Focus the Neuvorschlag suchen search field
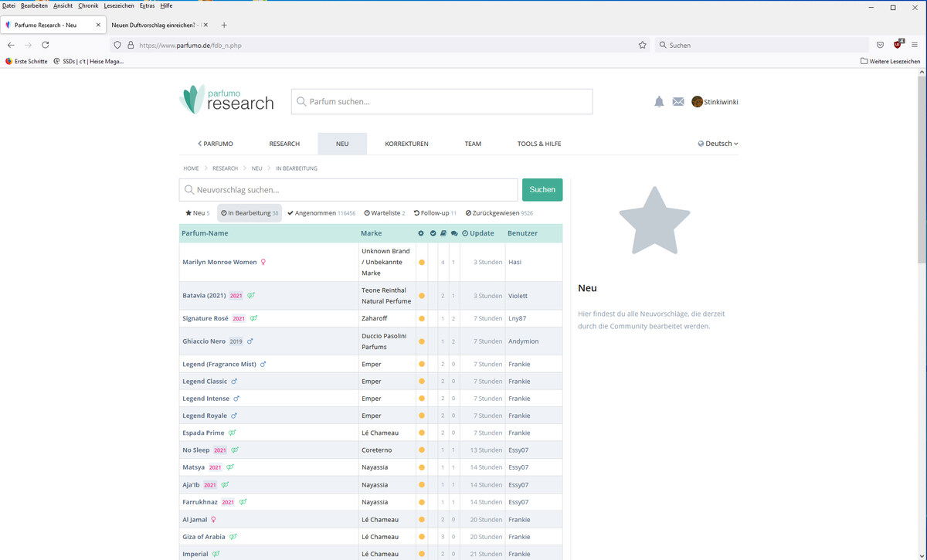 [x=348, y=190]
